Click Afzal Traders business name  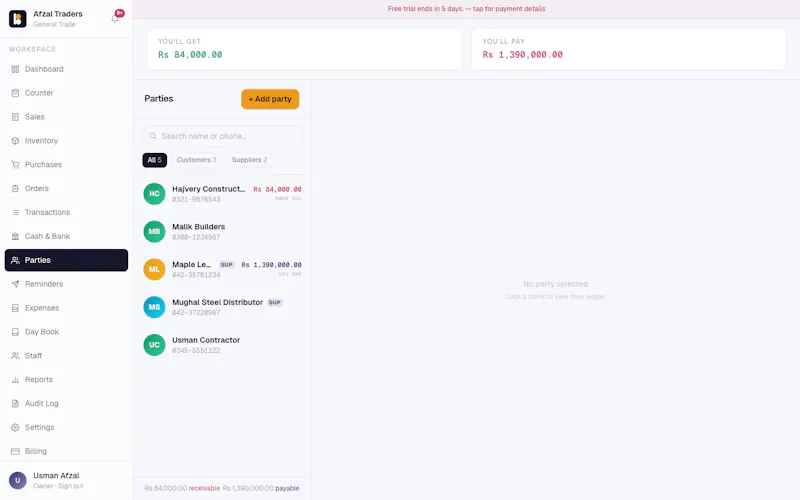click(58, 14)
